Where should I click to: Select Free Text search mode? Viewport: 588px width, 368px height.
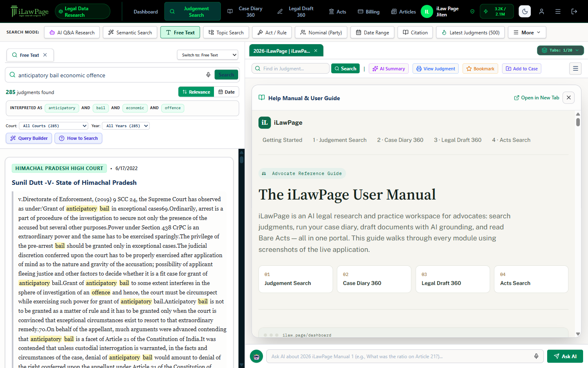180,32
